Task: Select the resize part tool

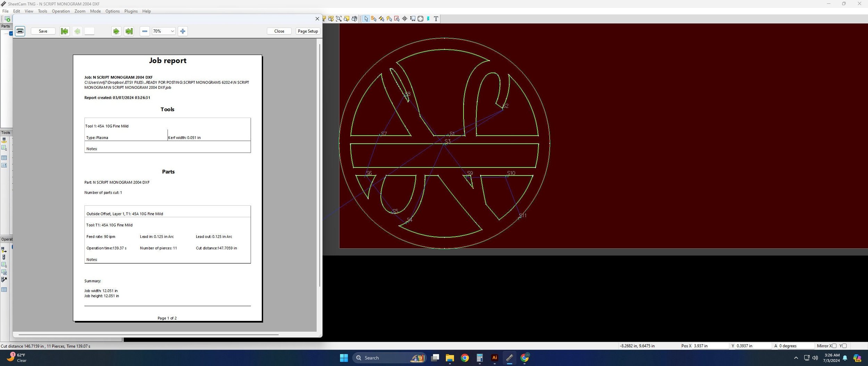Action: [x=412, y=19]
